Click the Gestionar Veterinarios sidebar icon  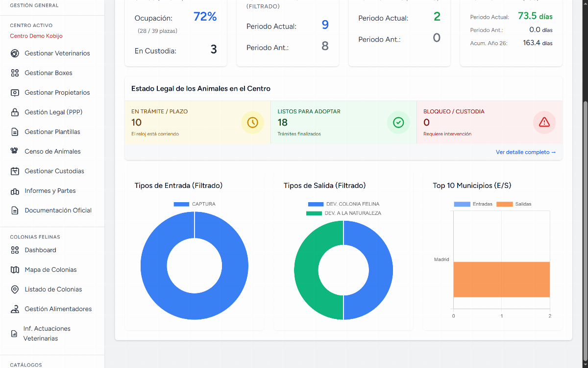15,53
